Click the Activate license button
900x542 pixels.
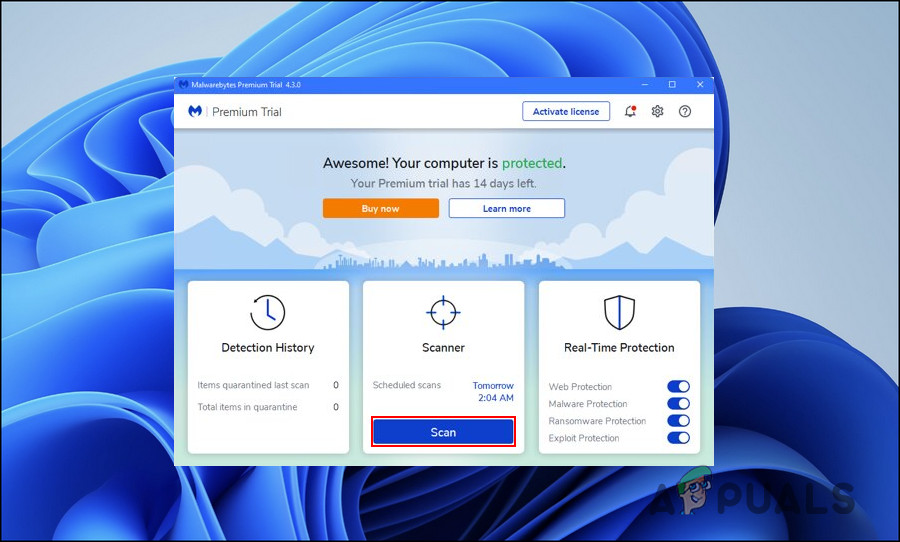pos(566,111)
